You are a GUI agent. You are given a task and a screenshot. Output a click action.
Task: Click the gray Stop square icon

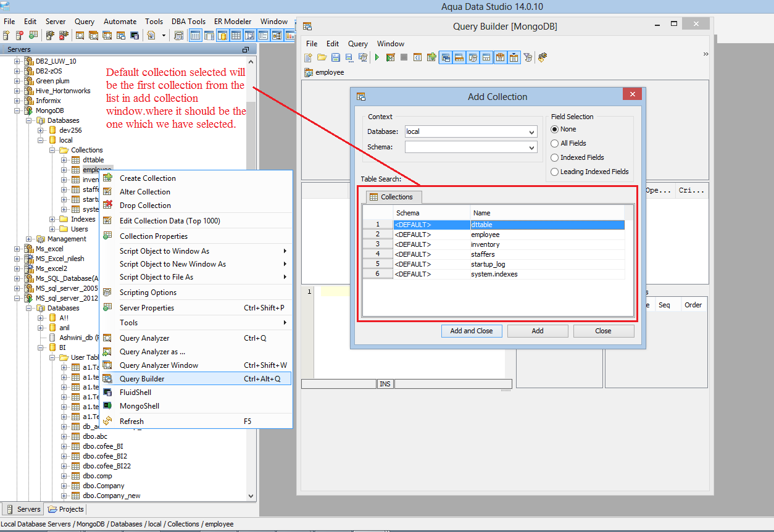(404, 57)
